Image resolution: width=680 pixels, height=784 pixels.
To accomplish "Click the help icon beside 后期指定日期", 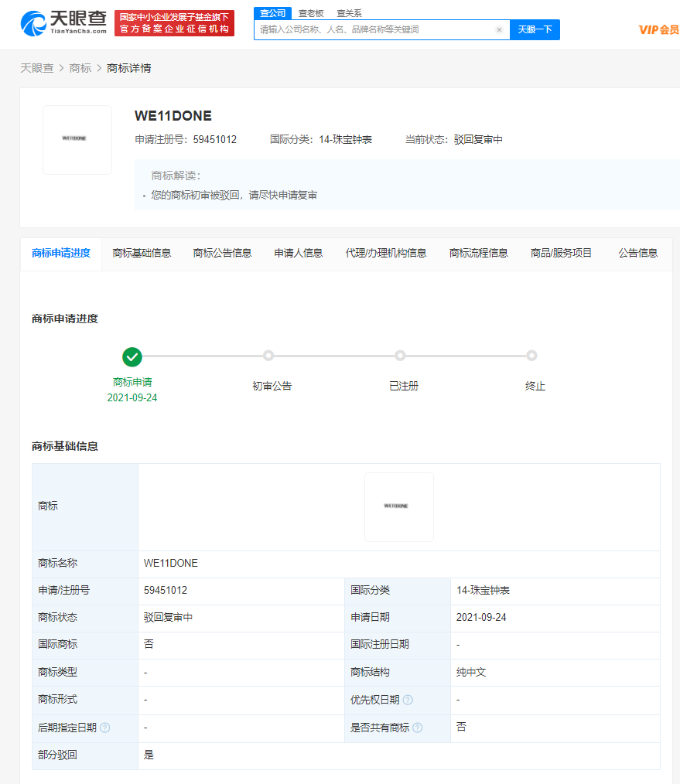I will 105,728.
